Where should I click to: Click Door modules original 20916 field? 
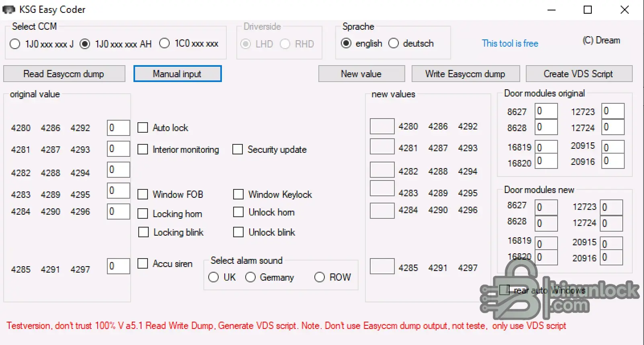613,161
